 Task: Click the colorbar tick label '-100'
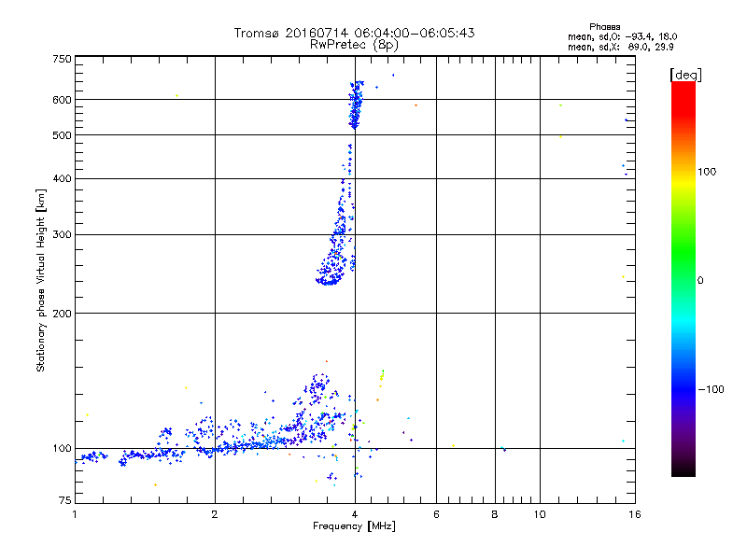click(x=711, y=389)
